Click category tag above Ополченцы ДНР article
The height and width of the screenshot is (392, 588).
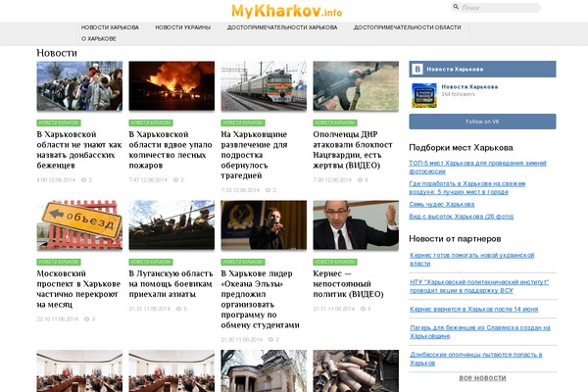tap(335, 122)
